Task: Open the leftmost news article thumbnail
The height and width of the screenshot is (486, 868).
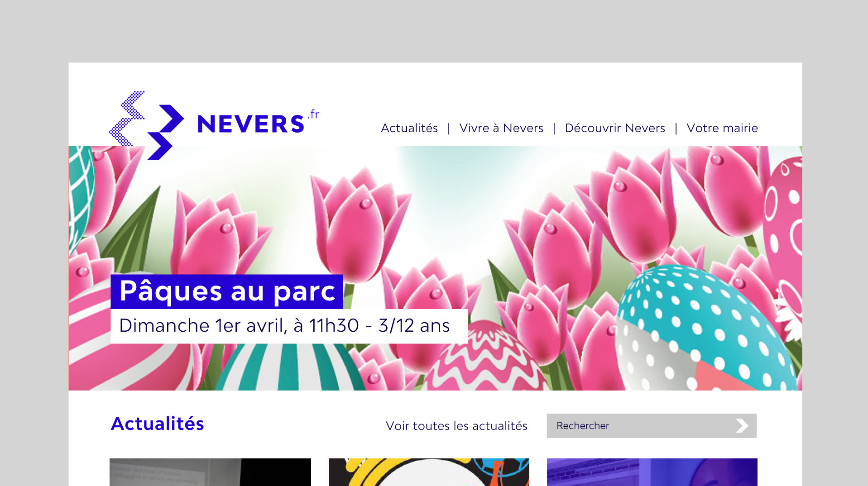Action: click(x=210, y=472)
